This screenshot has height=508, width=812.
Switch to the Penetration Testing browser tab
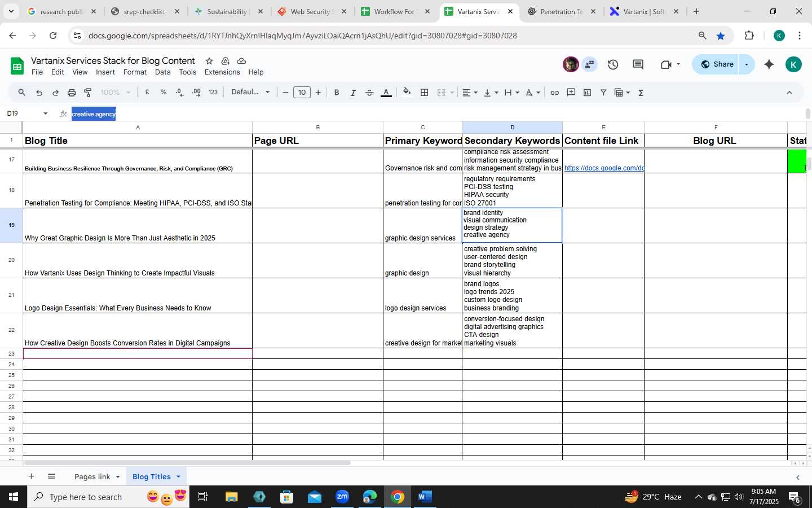561,11
